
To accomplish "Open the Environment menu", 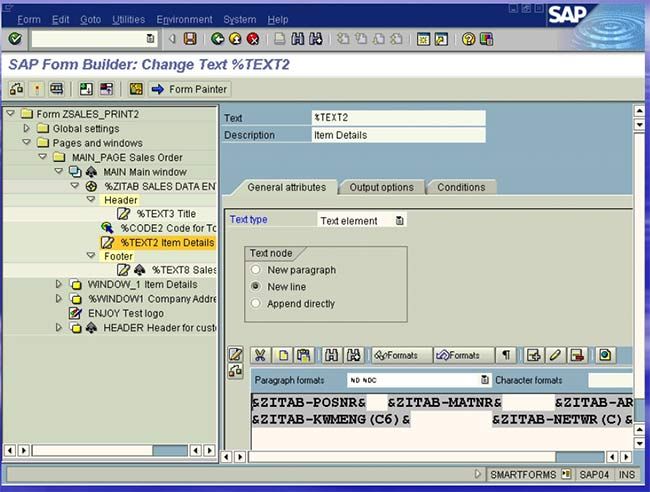I will click(x=184, y=19).
